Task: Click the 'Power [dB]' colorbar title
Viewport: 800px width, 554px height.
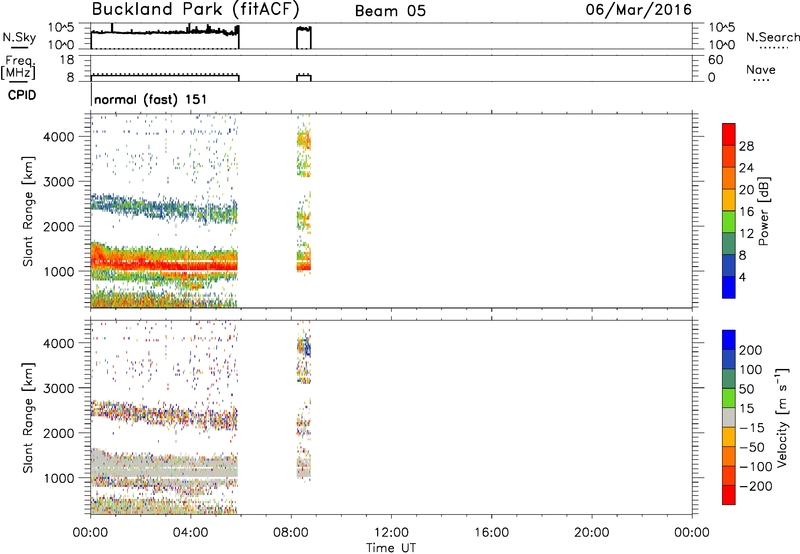Action: (763, 211)
